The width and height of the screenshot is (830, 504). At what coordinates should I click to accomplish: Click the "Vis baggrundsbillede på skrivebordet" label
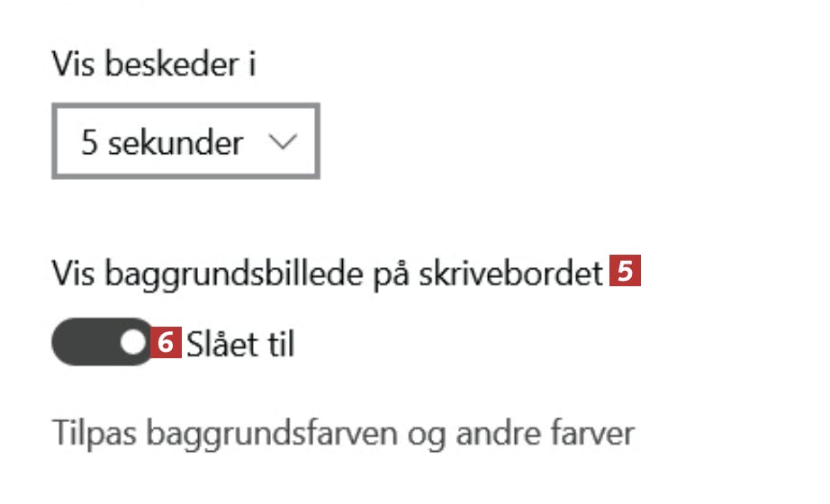coord(326,274)
